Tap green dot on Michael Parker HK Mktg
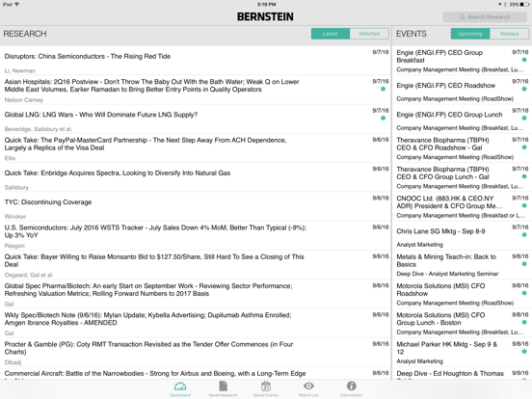The width and height of the screenshot is (532, 399). (x=524, y=352)
